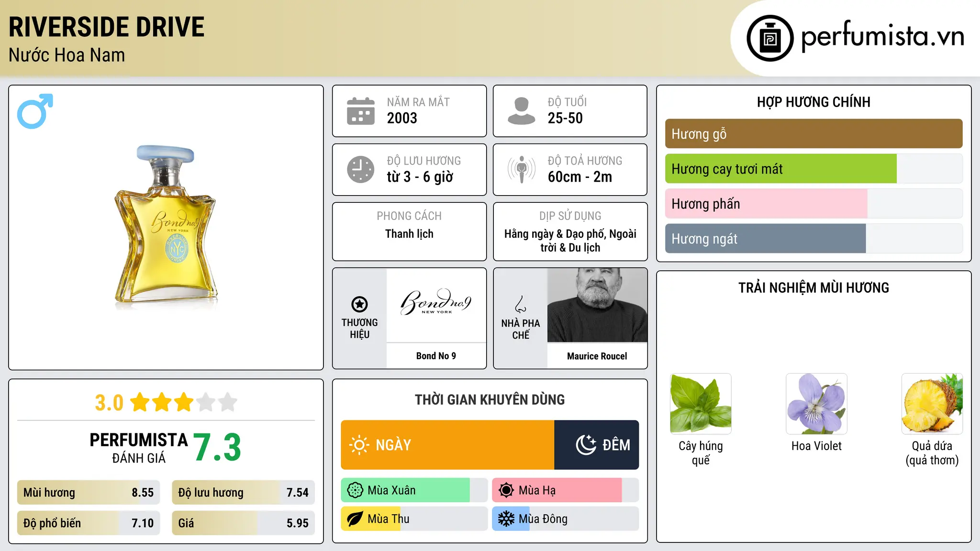
Task: Click the orange Ngày daytime segment
Action: click(447, 445)
